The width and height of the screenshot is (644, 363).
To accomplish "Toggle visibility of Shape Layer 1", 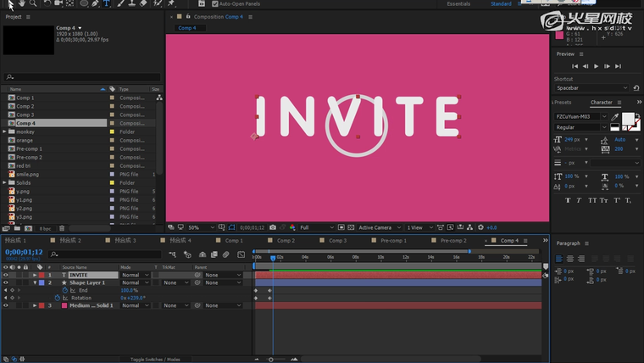I will 5,282.
